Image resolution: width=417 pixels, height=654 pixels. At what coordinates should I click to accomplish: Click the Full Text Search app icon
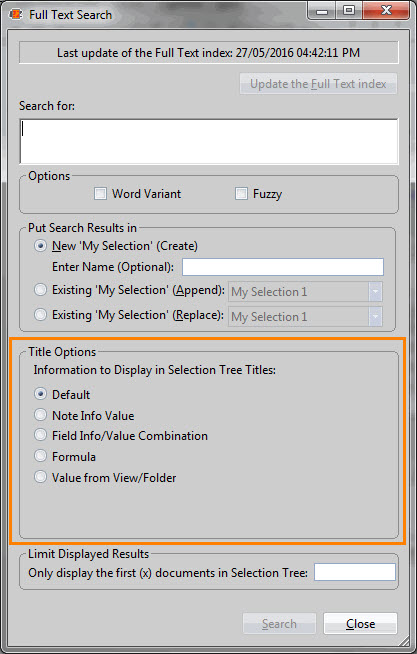point(16,15)
